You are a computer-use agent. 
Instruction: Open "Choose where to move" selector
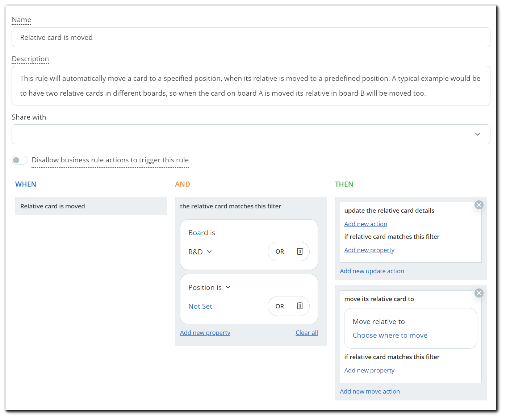point(390,335)
